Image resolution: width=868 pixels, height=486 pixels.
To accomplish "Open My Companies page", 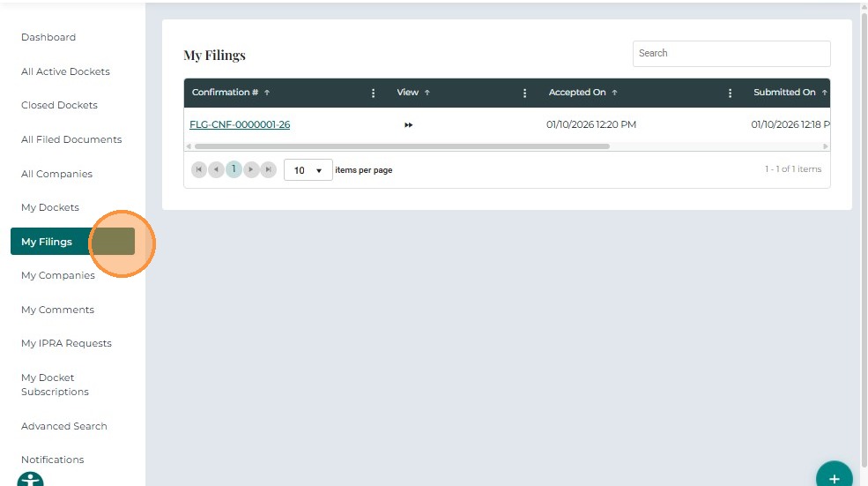I will click(58, 275).
